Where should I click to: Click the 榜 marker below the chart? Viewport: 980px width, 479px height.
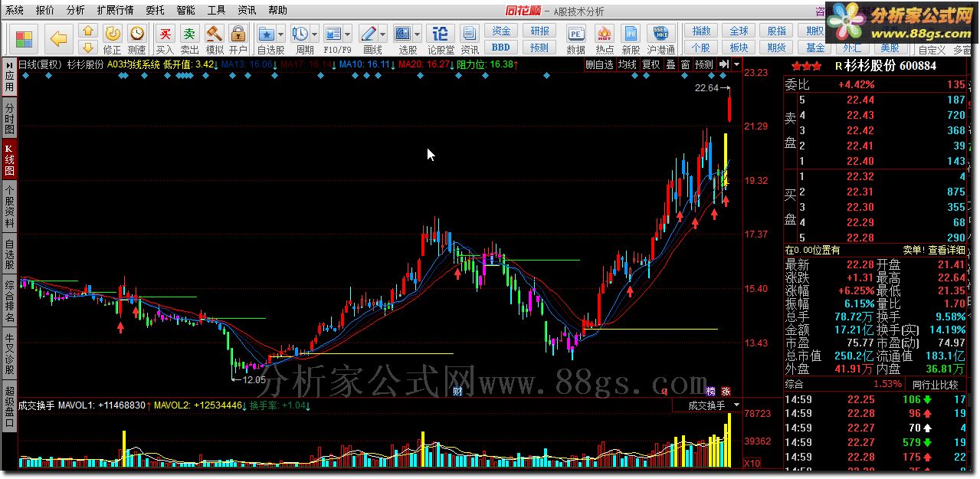[x=711, y=391]
